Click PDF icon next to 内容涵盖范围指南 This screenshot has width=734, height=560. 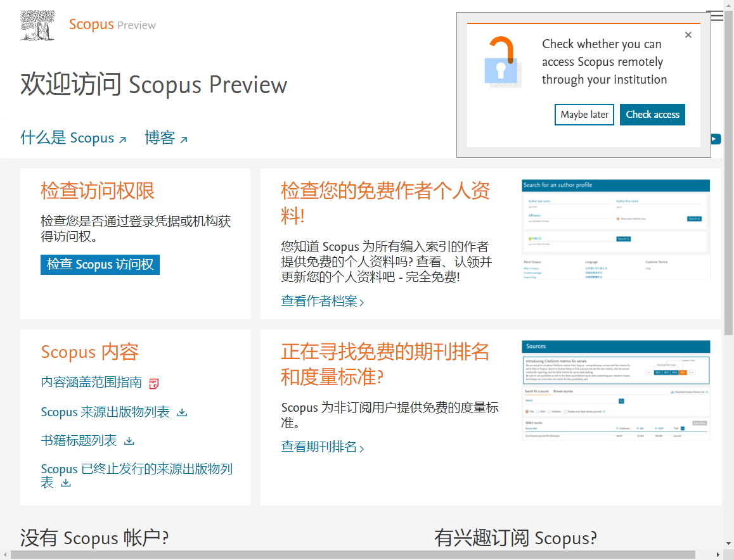click(153, 384)
